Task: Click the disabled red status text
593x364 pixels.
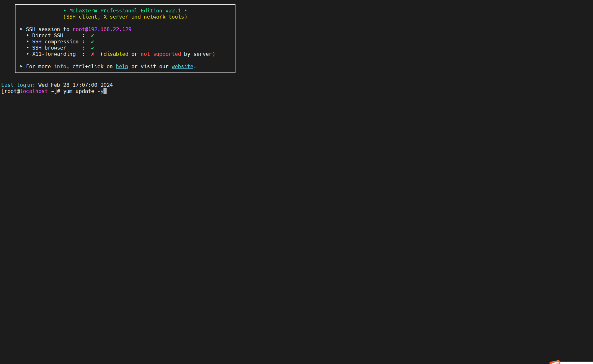Action: click(x=116, y=54)
